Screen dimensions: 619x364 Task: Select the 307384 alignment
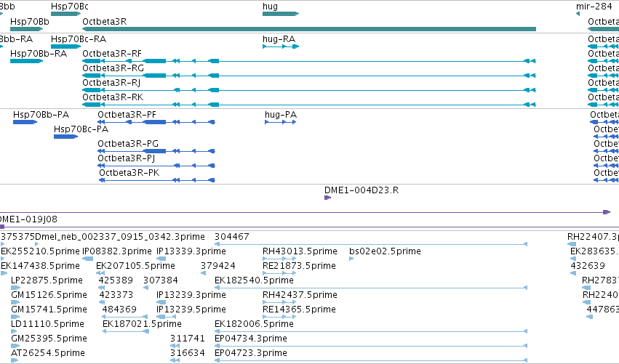161,280
